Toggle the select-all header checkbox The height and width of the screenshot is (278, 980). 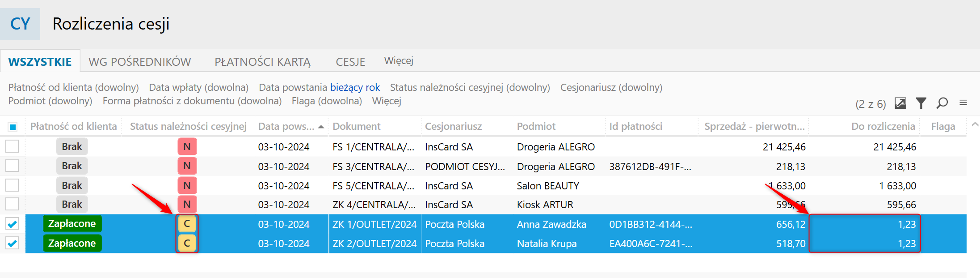click(13, 127)
